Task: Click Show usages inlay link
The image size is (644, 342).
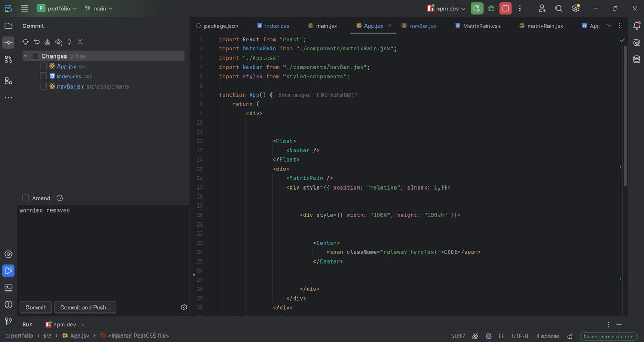Action: 294,95
